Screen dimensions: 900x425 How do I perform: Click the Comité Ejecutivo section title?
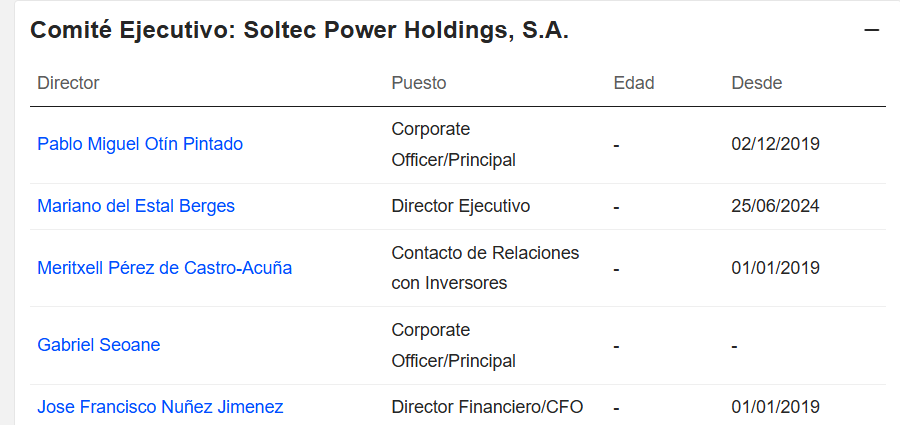299,30
